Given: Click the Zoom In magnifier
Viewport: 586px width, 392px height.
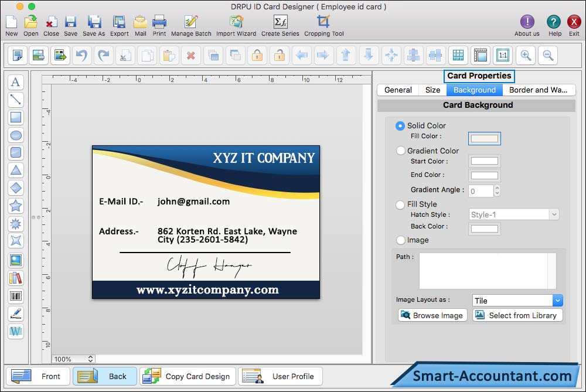Looking at the screenshot, I should [526, 55].
